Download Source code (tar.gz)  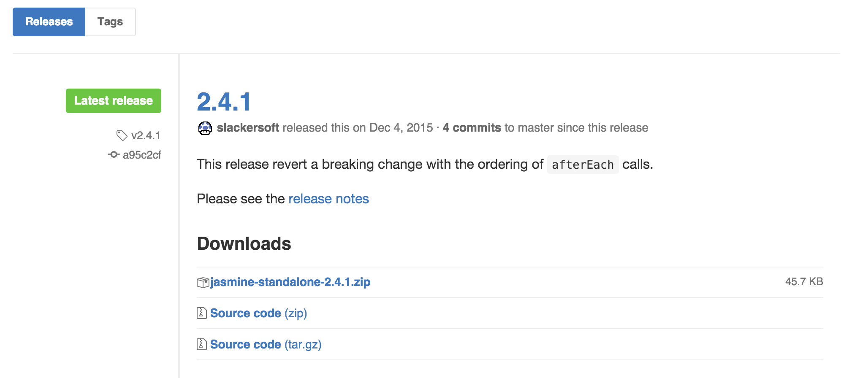pyautogui.click(x=266, y=344)
